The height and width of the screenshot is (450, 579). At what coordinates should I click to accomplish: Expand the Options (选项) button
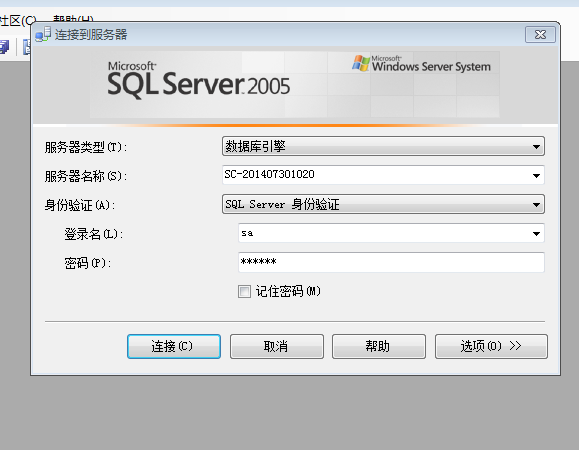click(x=491, y=346)
